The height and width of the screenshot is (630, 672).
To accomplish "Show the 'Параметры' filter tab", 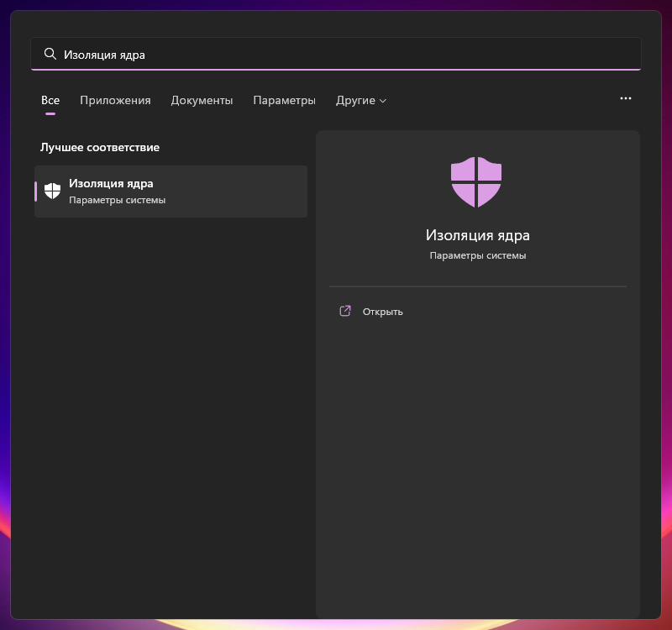I will point(284,100).
